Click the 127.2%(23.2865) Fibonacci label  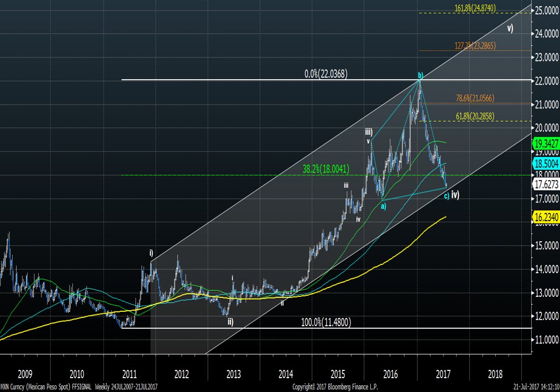(x=475, y=45)
